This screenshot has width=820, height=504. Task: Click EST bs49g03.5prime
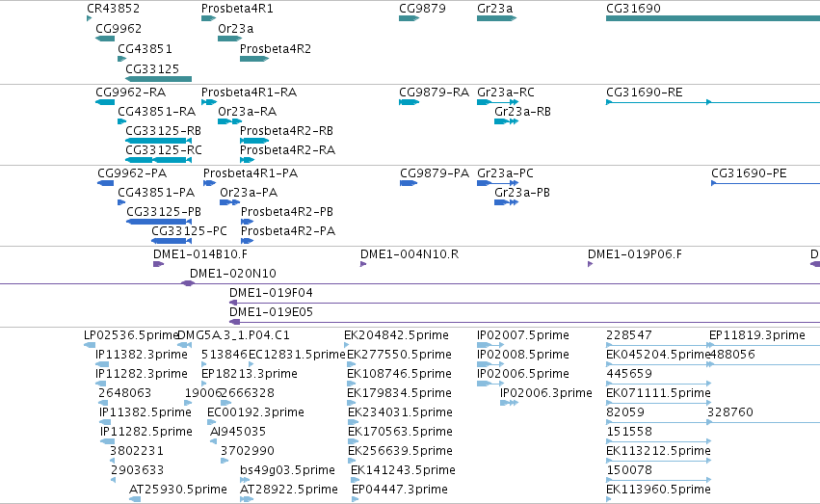coord(246,480)
